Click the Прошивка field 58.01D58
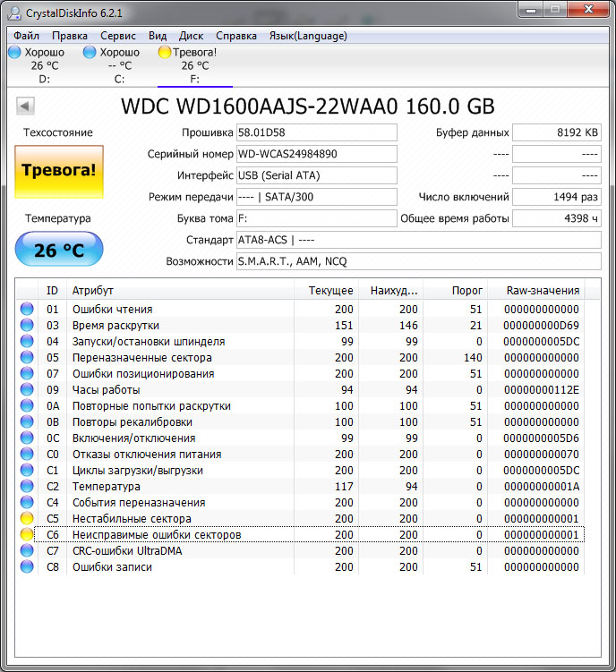 click(317, 132)
